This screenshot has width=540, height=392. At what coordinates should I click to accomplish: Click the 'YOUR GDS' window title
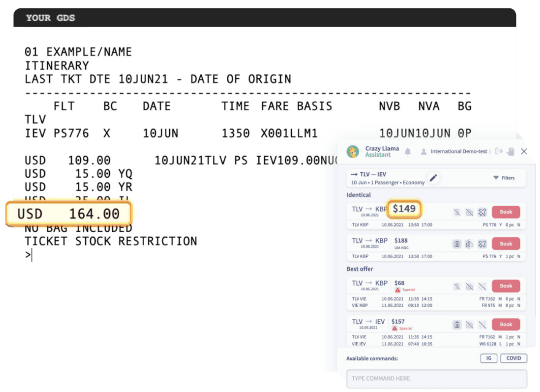pos(51,18)
